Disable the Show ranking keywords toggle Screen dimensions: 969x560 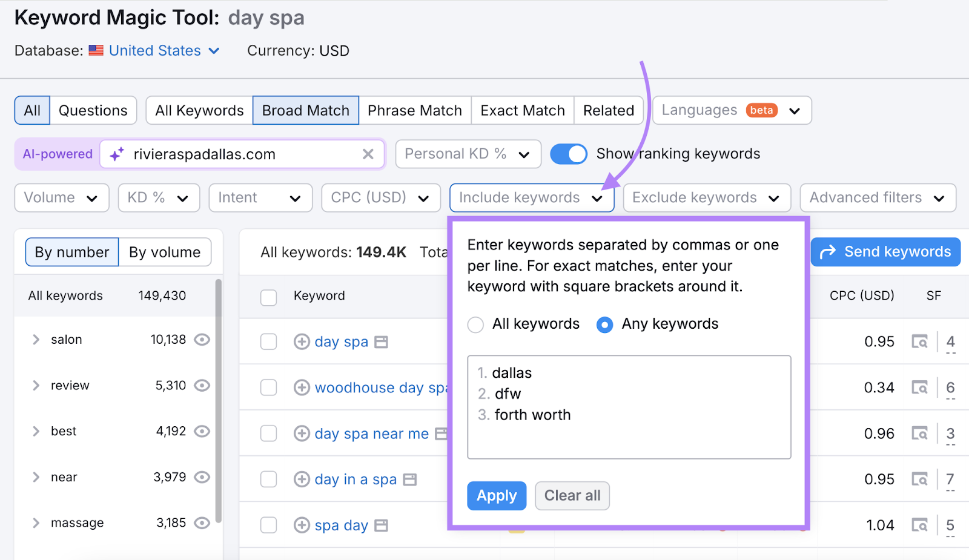pyautogui.click(x=568, y=154)
